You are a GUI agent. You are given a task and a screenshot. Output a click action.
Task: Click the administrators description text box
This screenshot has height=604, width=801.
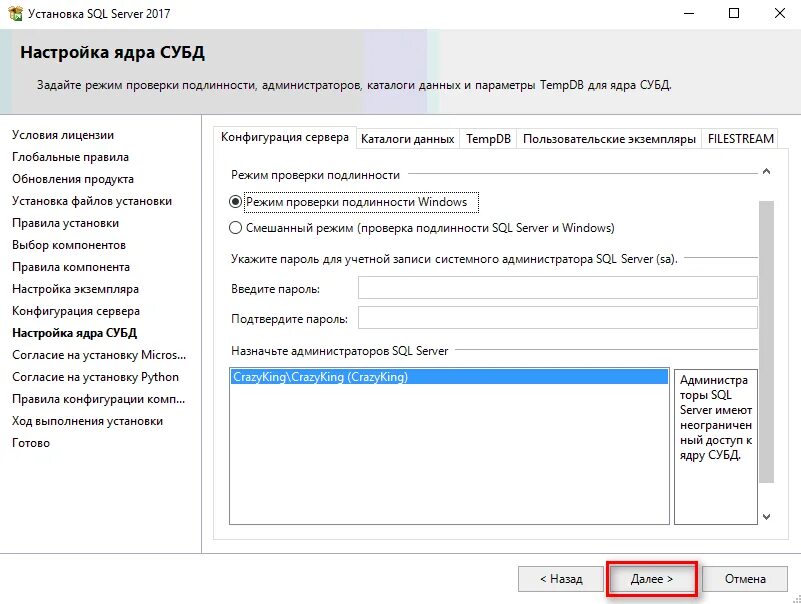(x=716, y=447)
